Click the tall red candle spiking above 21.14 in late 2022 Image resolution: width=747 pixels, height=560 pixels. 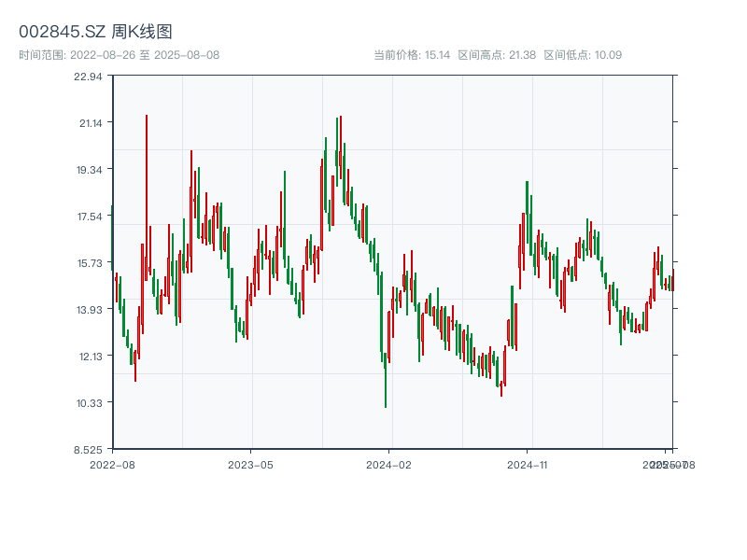[147, 197]
